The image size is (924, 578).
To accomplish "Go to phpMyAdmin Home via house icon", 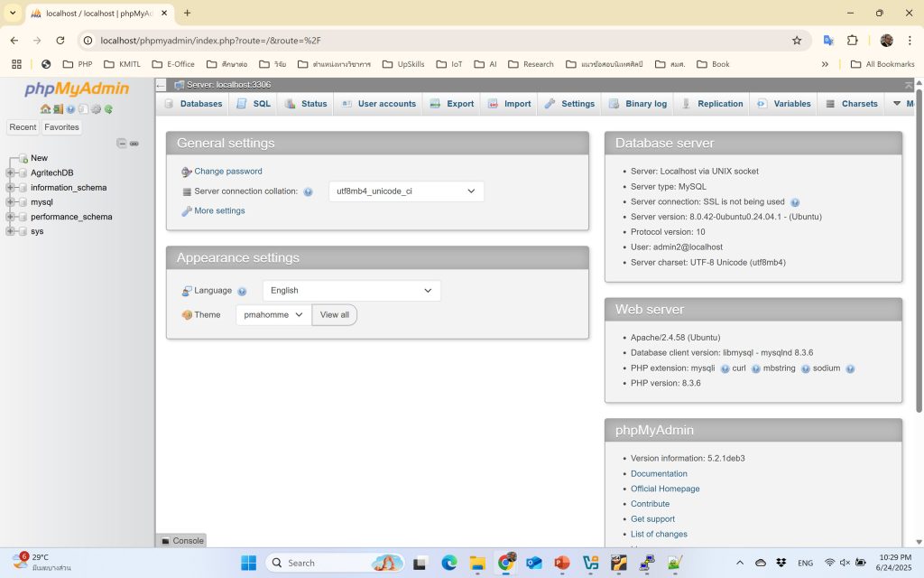I will pyautogui.click(x=45, y=109).
